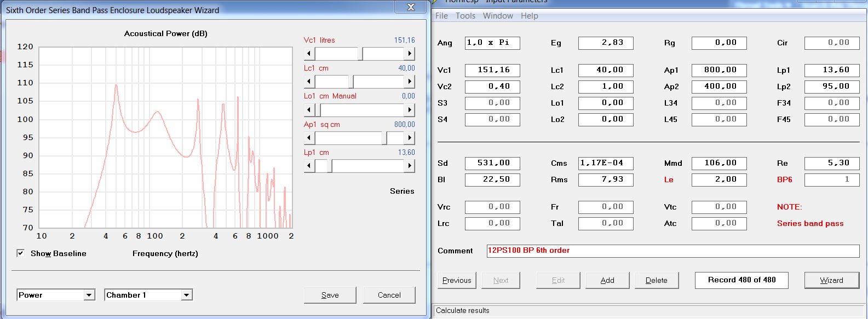The height and width of the screenshot is (319, 868).
Task: Click right arrow of Ap1 sq cm slider
Action: tap(410, 138)
